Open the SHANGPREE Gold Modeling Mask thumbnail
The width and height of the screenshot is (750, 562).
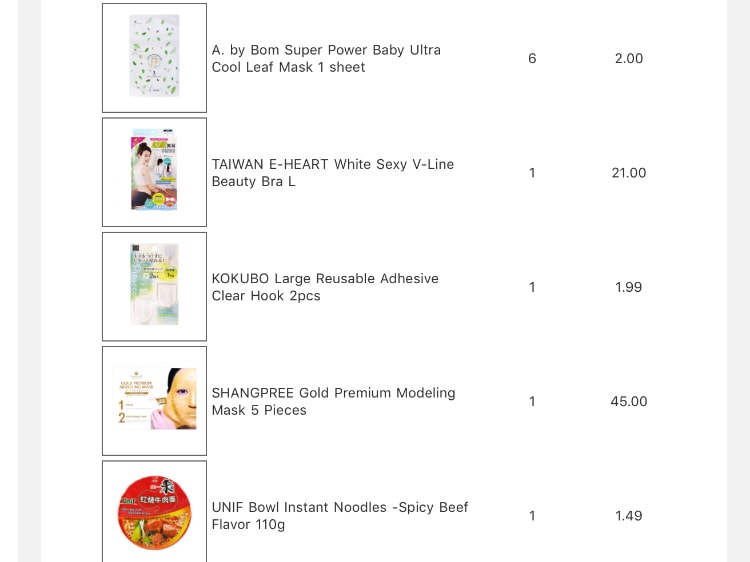coord(154,401)
